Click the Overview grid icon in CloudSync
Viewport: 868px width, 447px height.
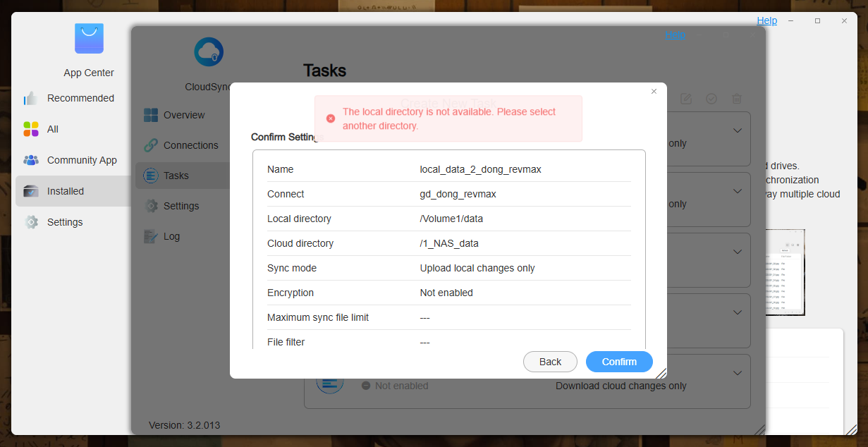pos(151,115)
